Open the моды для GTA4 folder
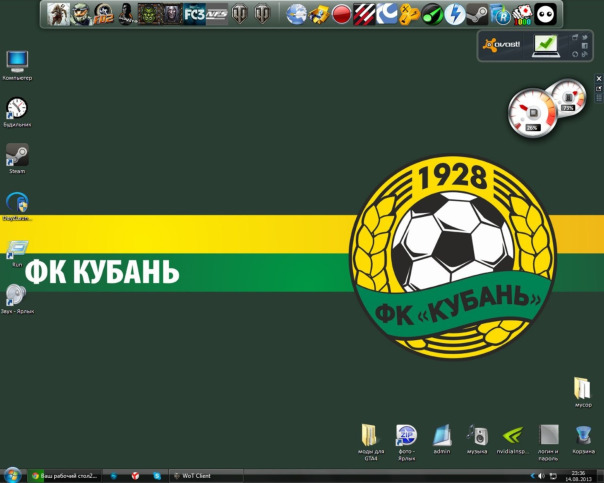The image size is (604, 483). [x=371, y=442]
